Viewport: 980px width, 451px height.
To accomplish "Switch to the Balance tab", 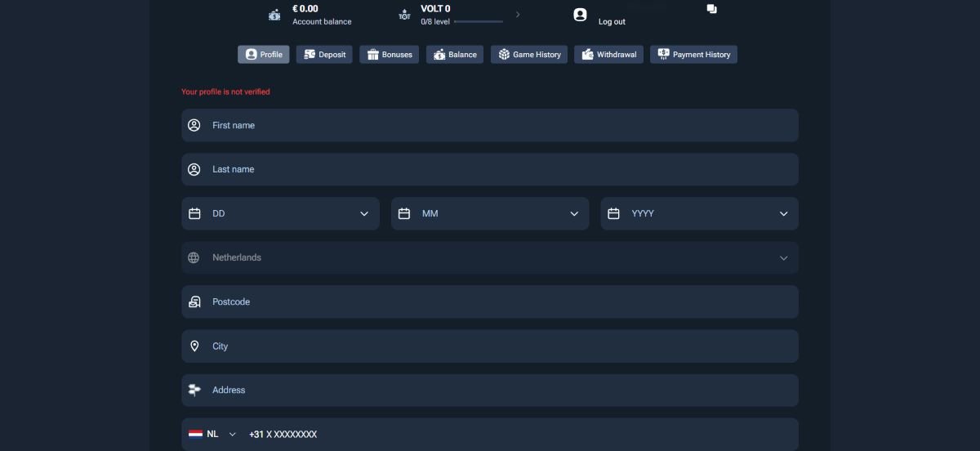I will (x=455, y=55).
